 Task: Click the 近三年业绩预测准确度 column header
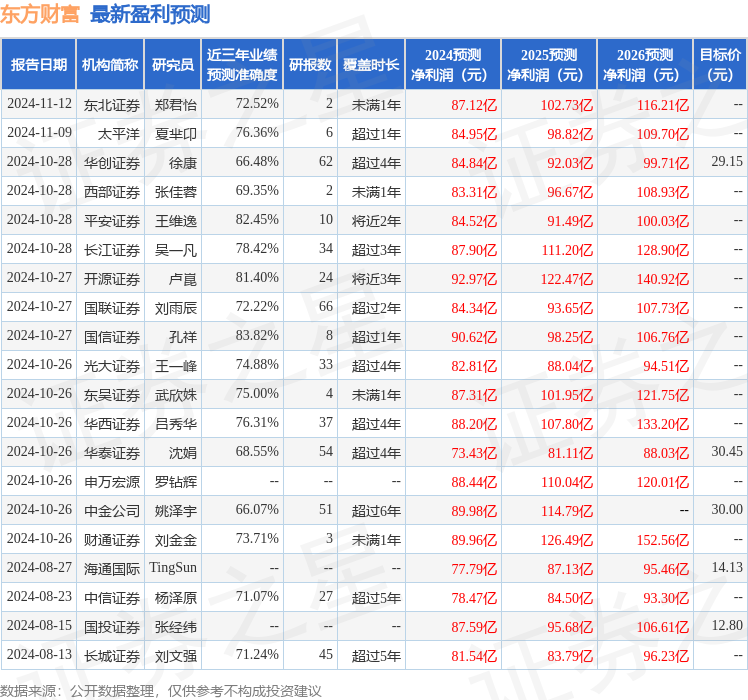242,64
